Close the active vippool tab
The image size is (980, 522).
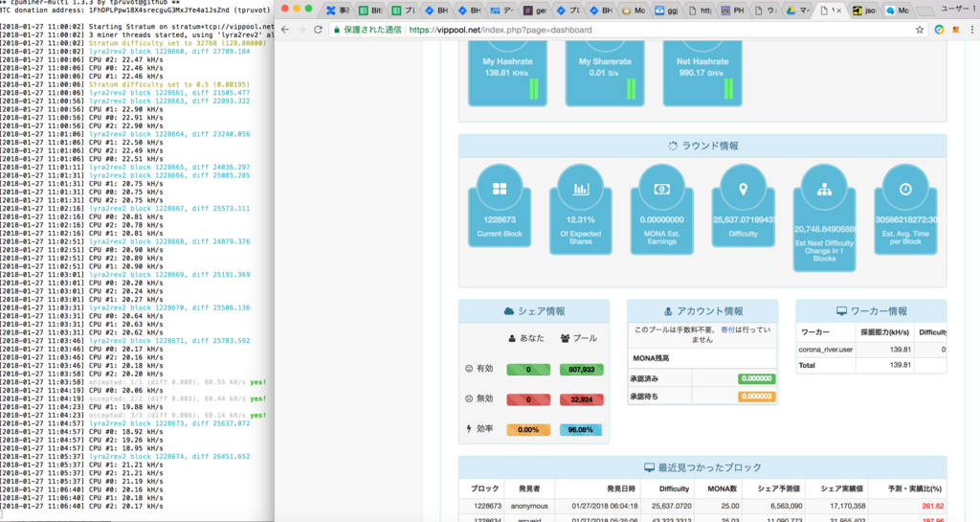838,11
